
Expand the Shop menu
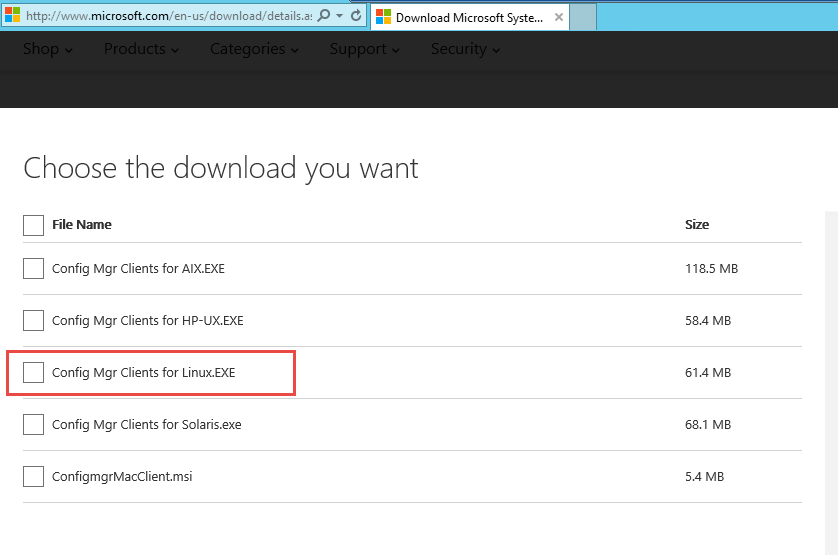[x=48, y=49]
